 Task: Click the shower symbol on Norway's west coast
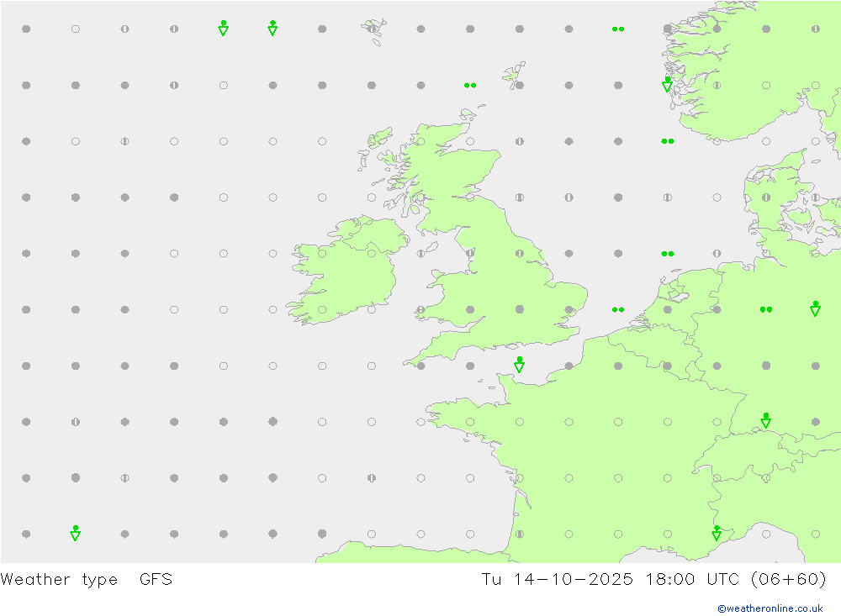667,84
